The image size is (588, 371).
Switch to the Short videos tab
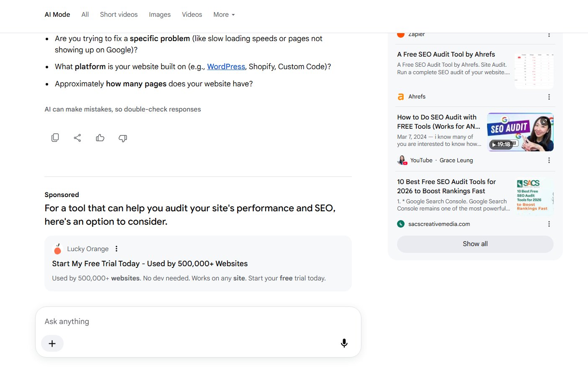click(x=119, y=15)
